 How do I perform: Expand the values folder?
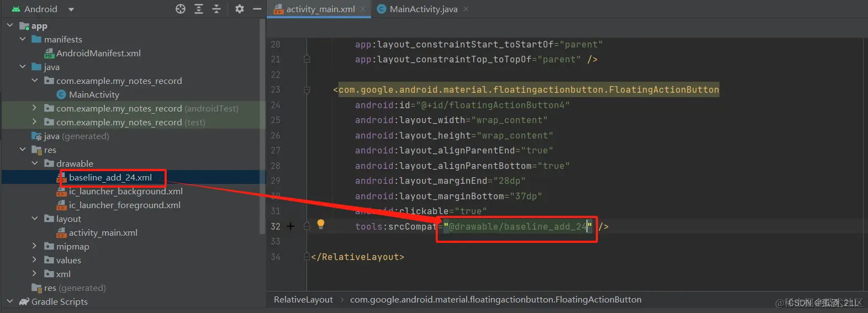pyautogui.click(x=35, y=260)
